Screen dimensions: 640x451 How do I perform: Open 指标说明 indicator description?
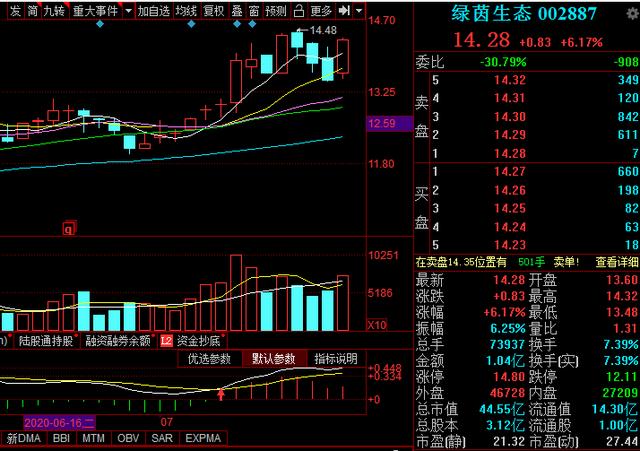coord(336,359)
